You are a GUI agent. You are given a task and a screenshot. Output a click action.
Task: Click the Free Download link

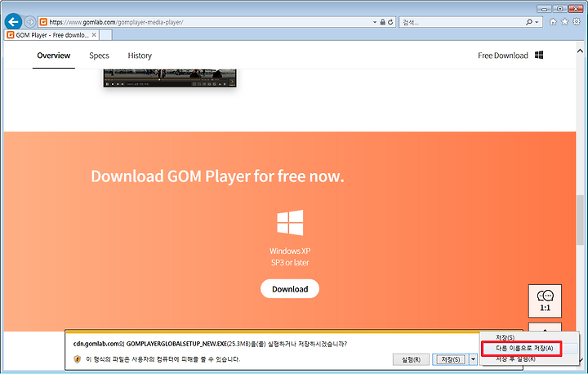[503, 56]
